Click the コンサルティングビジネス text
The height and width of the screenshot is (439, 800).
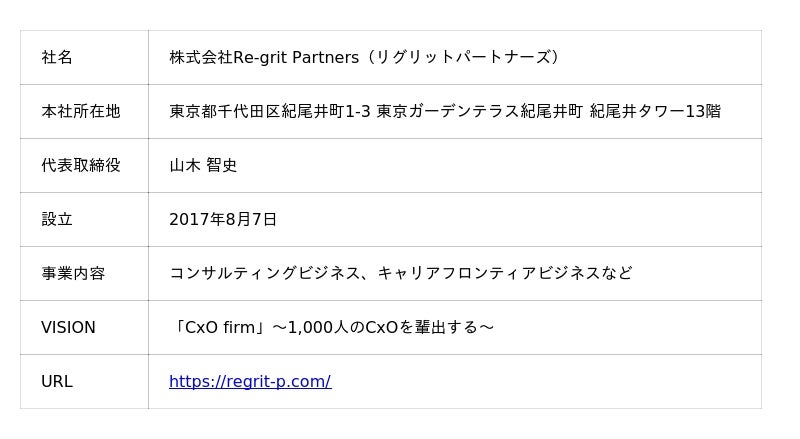pos(264,273)
